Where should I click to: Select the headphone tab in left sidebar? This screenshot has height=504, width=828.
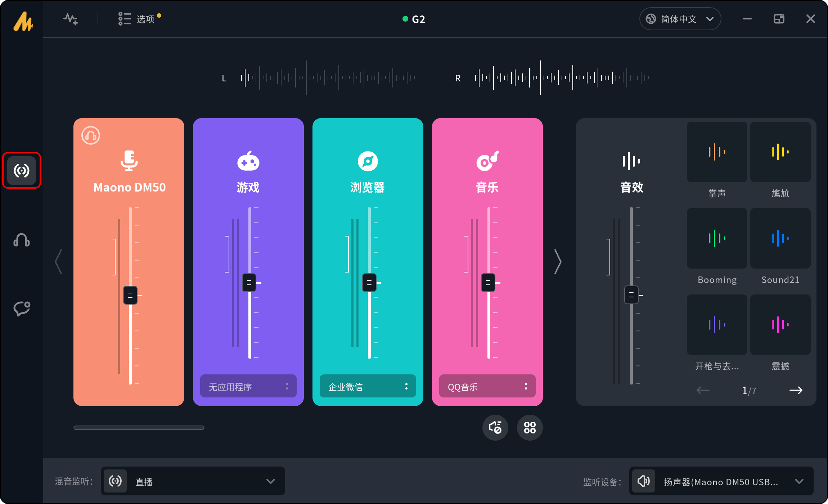click(x=22, y=240)
